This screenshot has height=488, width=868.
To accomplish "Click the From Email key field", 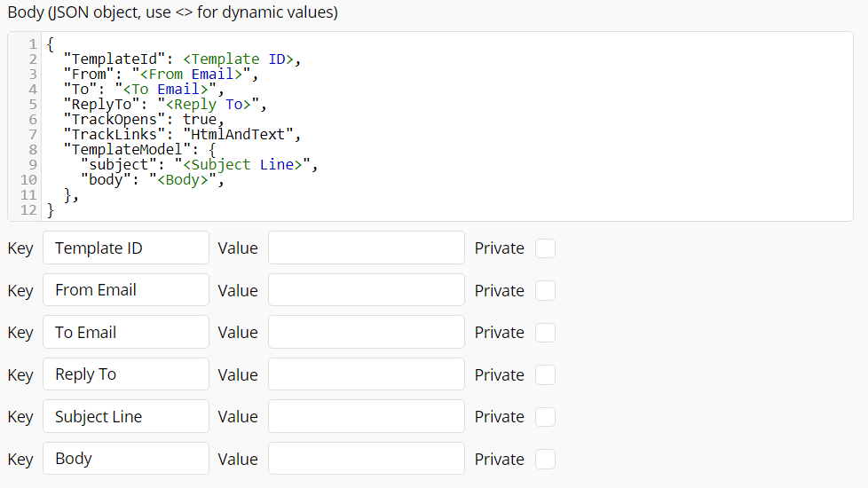I will [125, 290].
